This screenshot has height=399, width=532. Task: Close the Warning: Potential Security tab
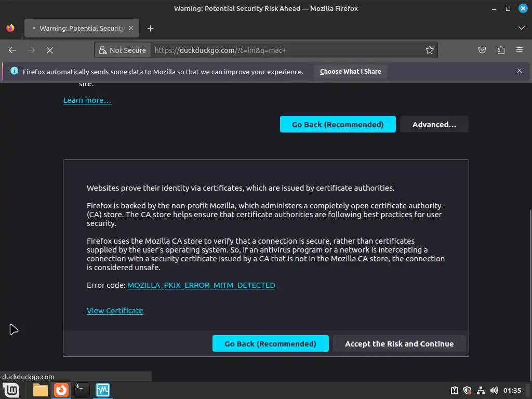click(131, 28)
